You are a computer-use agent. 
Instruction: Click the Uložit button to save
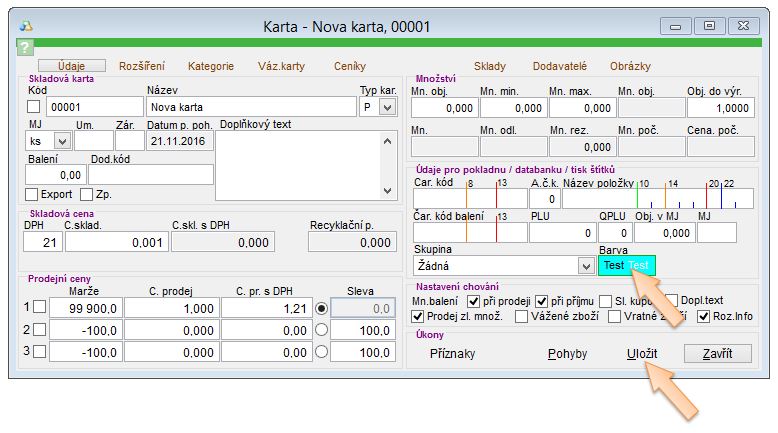point(641,354)
